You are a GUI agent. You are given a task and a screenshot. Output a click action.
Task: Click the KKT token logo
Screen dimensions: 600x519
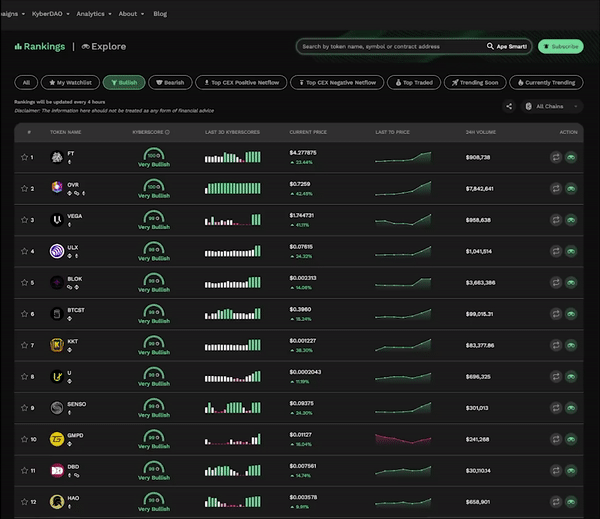[57, 345]
